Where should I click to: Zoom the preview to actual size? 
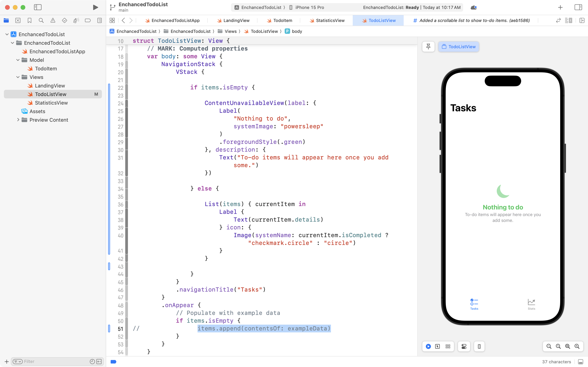click(x=558, y=346)
